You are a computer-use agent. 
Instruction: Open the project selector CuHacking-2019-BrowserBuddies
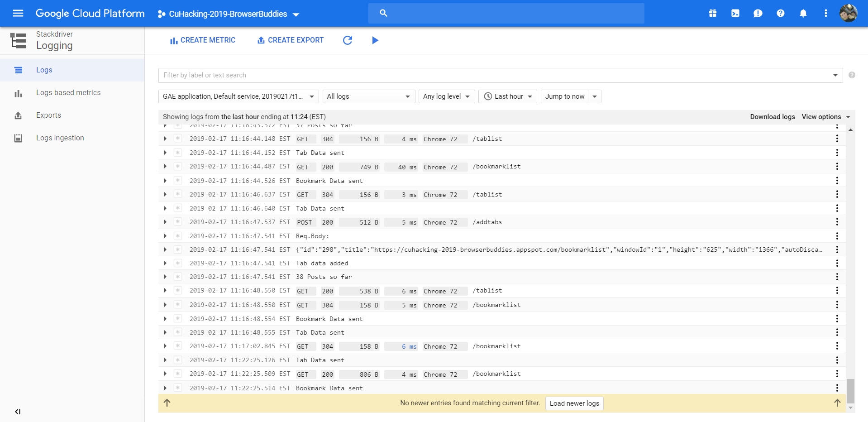point(229,14)
